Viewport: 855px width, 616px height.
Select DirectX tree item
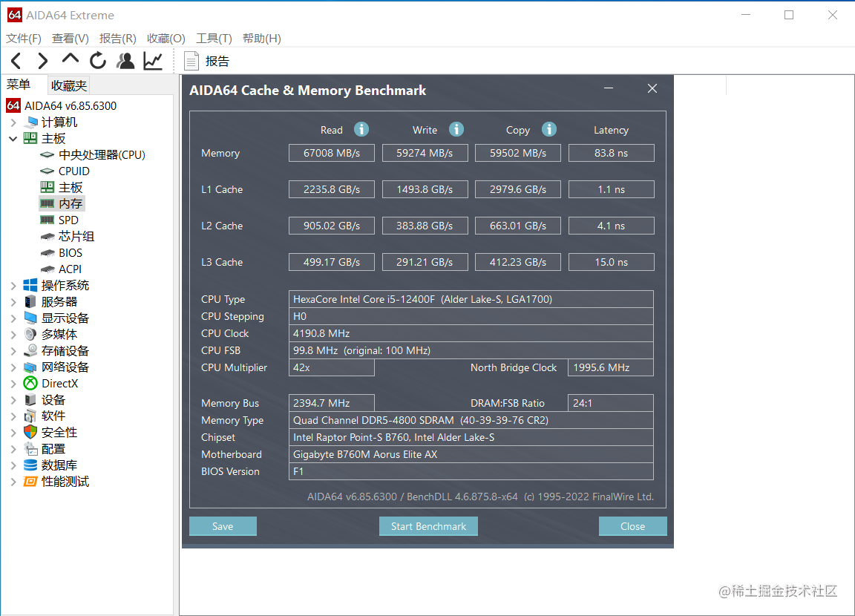pos(59,384)
